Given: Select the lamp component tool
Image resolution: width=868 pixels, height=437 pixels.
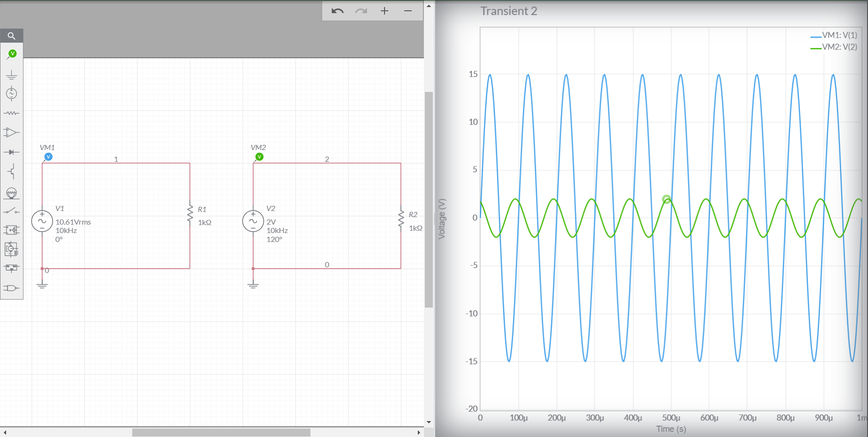Looking at the screenshot, I should (12, 193).
